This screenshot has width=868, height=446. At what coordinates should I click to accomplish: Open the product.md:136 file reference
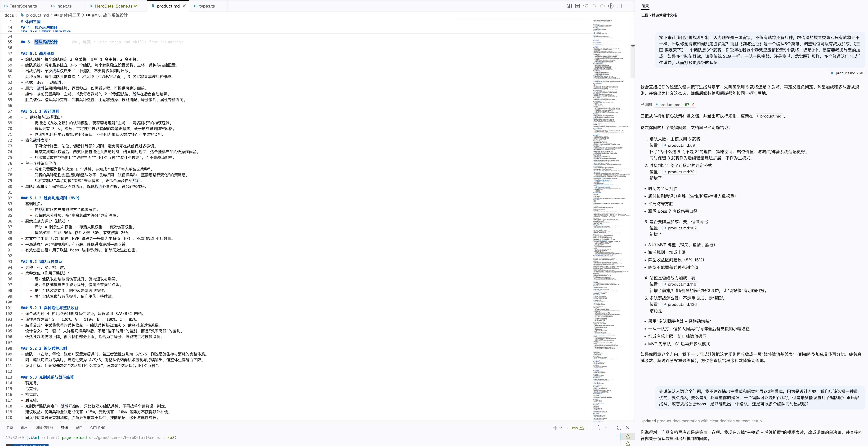[x=680, y=304]
